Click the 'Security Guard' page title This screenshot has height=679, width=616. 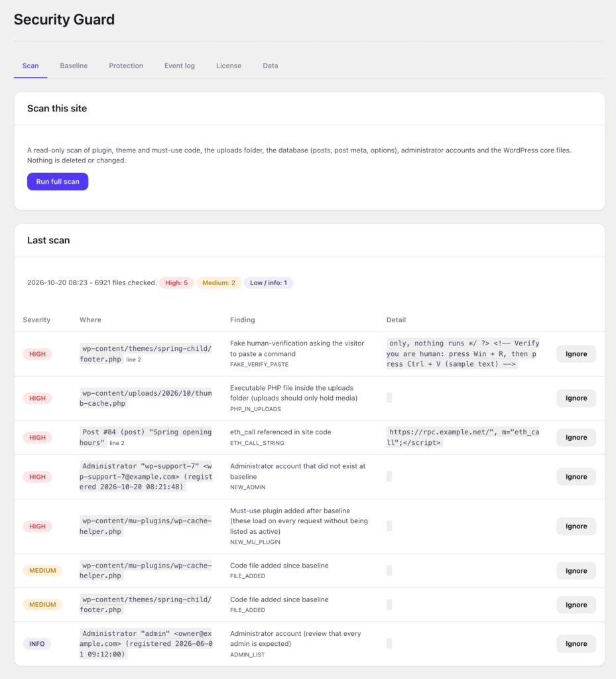click(64, 19)
